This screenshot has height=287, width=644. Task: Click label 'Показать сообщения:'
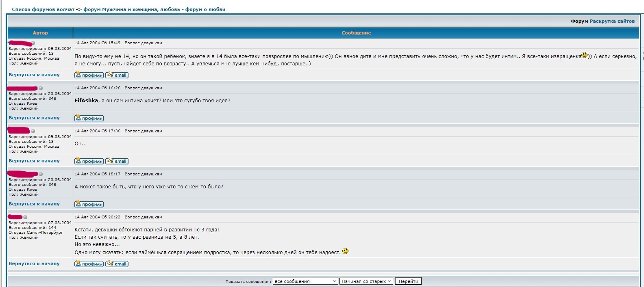[248, 281]
